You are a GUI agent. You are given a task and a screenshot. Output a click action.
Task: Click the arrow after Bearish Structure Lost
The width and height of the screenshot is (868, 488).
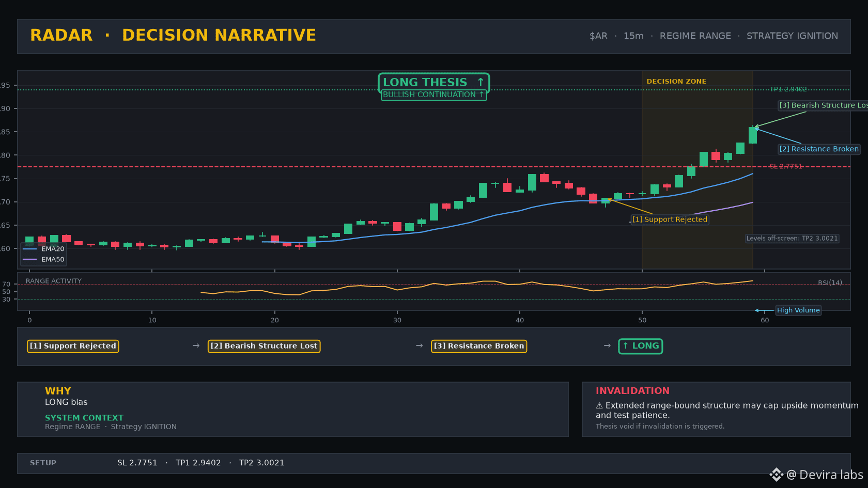[x=420, y=345]
